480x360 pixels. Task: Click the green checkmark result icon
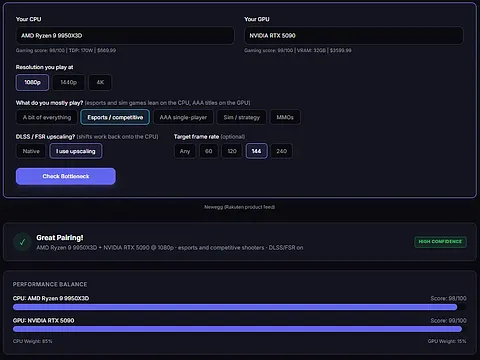point(22,242)
